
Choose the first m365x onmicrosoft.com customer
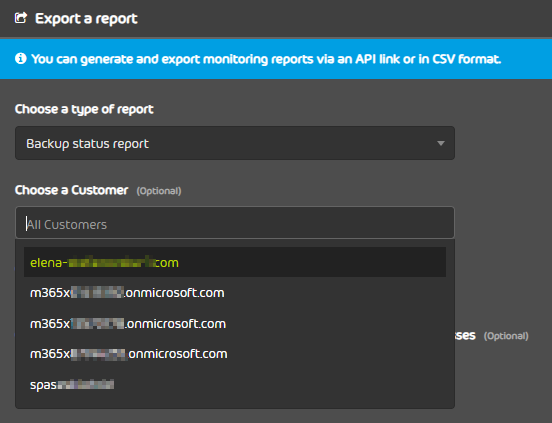[x=235, y=293]
